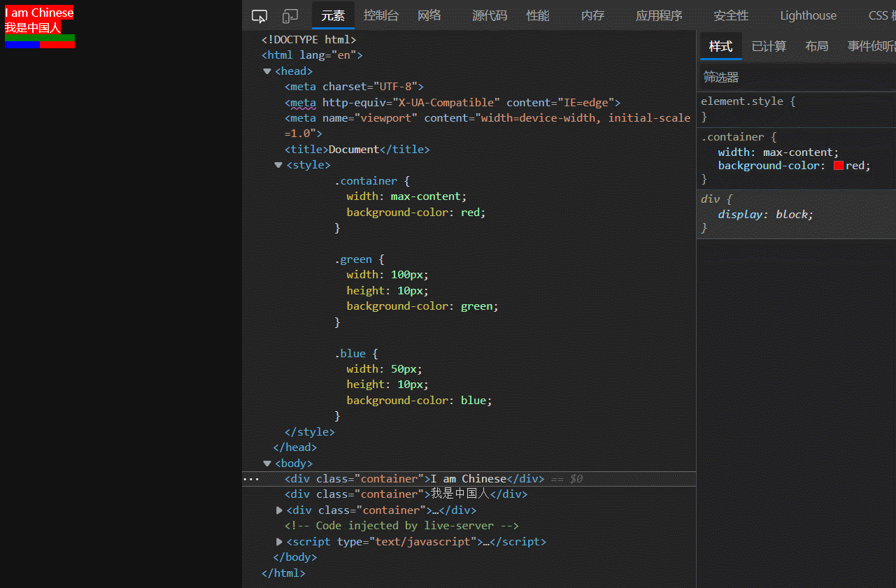Screen dimensions: 896x588
Task: Select the container div with I am Chinese
Action: [414, 479]
